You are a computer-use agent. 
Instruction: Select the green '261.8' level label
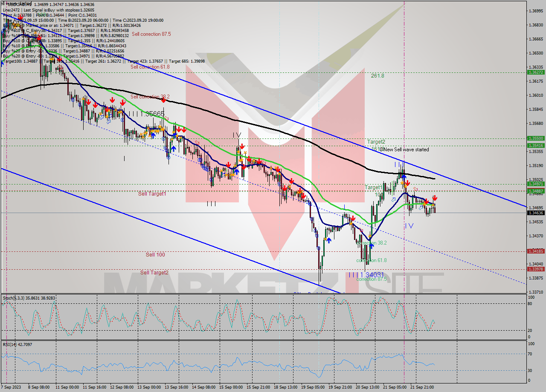tap(378, 76)
